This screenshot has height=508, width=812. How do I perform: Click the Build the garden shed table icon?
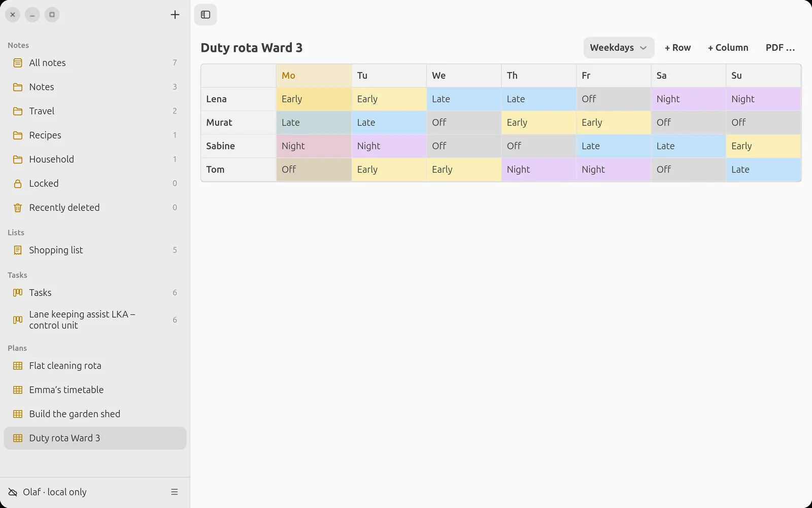(x=18, y=414)
